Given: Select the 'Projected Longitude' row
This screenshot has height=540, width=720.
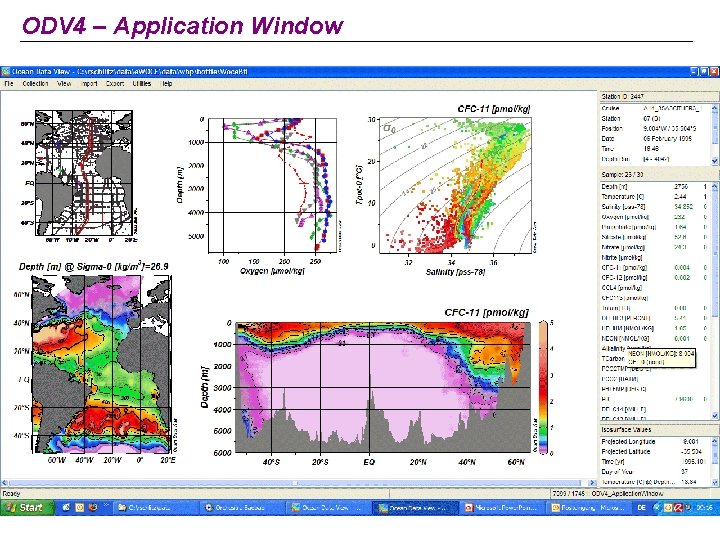Looking at the screenshot, I should (655, 441).
